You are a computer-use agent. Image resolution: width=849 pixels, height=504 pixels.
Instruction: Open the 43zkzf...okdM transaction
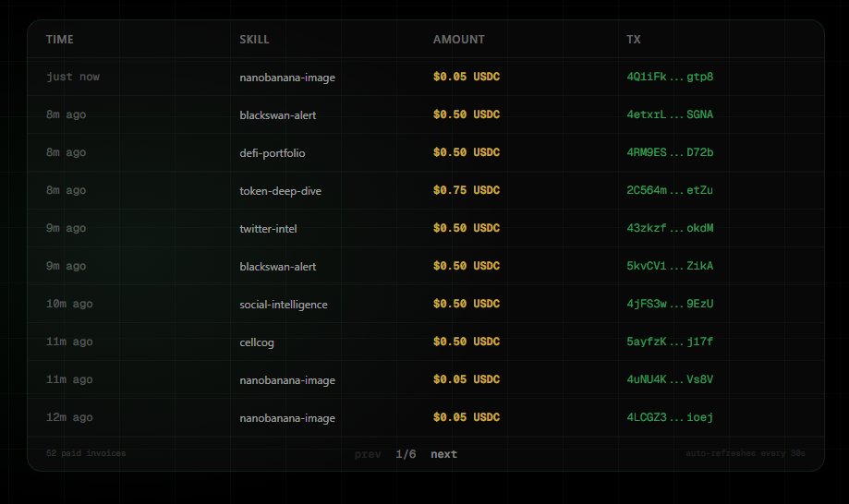670,228
